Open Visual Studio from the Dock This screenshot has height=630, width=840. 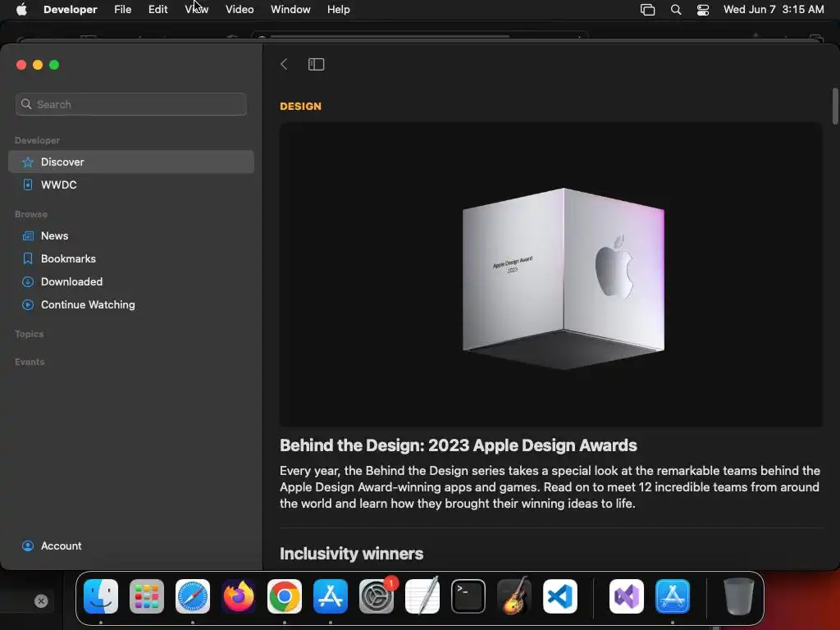tap(627, 596)
